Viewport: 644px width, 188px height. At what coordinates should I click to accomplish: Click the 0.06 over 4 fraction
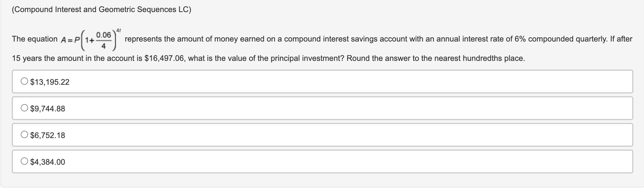pyautogui.click(x=104, y=40)
